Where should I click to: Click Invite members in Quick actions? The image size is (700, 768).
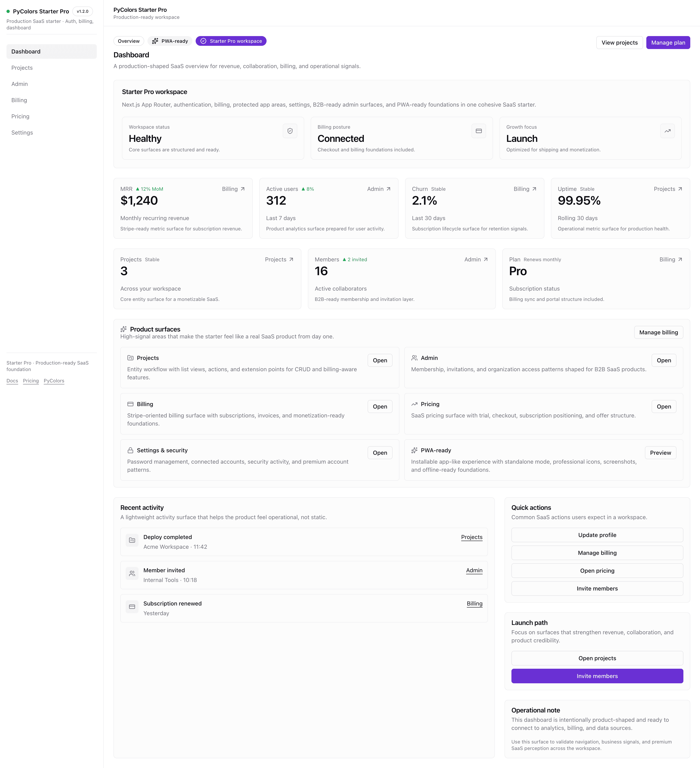pyautogui.click(x=597, y=589)
